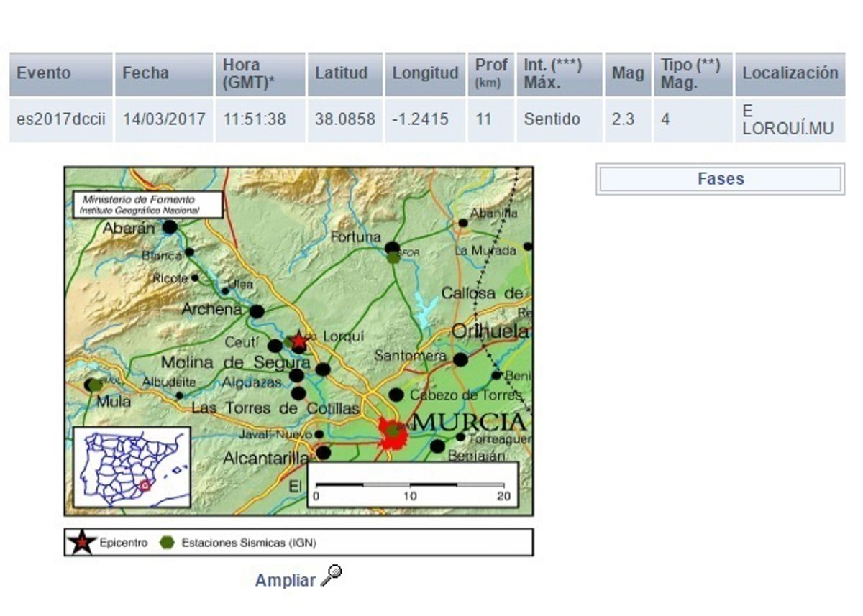Click the Instituto Geográfico Nacional label on the map
The image size is (863, 616).
pos(140,211)
